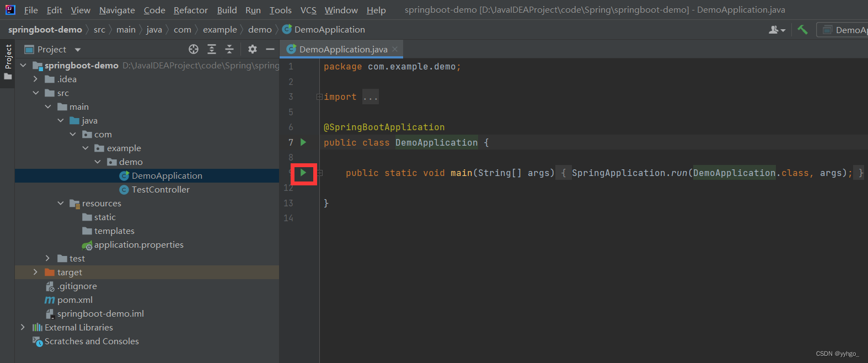Expand the test folder

tap(48, 258)
